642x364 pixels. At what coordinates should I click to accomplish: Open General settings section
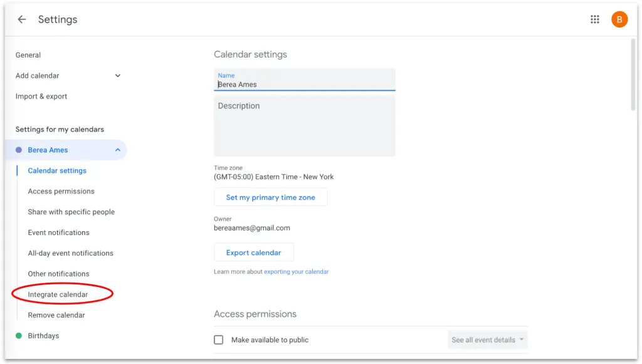coord(28,55)
